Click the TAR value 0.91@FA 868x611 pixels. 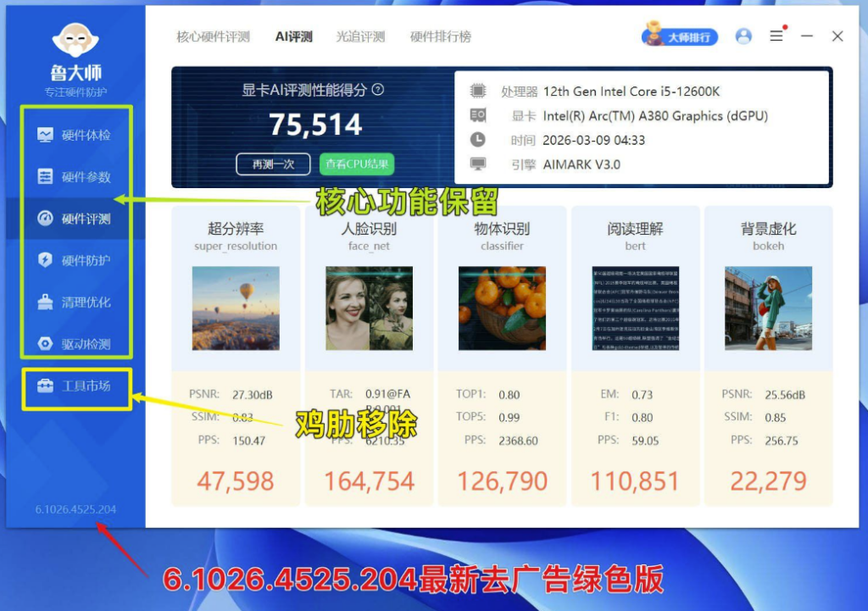pos(387,394)
